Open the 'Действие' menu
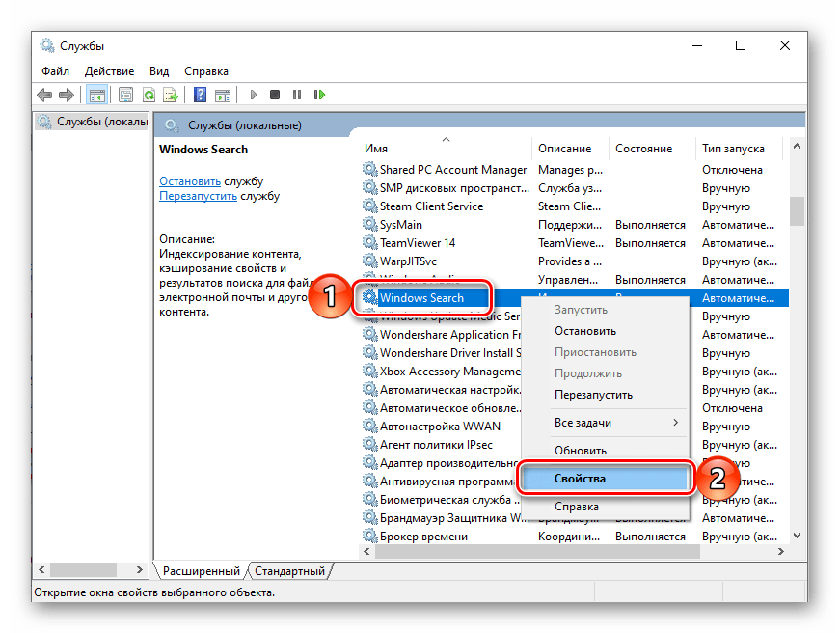Screen dimensions: 840x633 109,70
